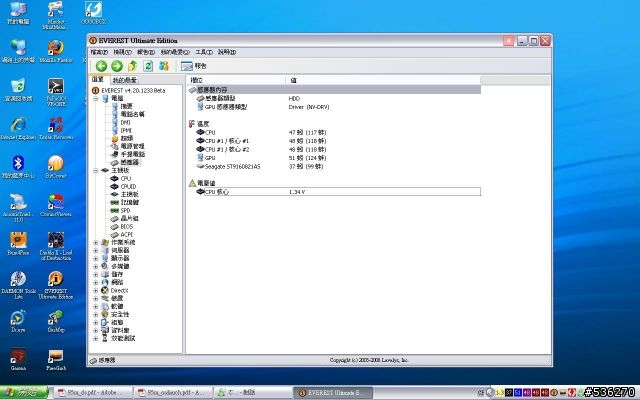The height and width of the screenshot is (400, 640).
Task: Collapse the 電腦 Computer tree node
Action: point(96,98)
